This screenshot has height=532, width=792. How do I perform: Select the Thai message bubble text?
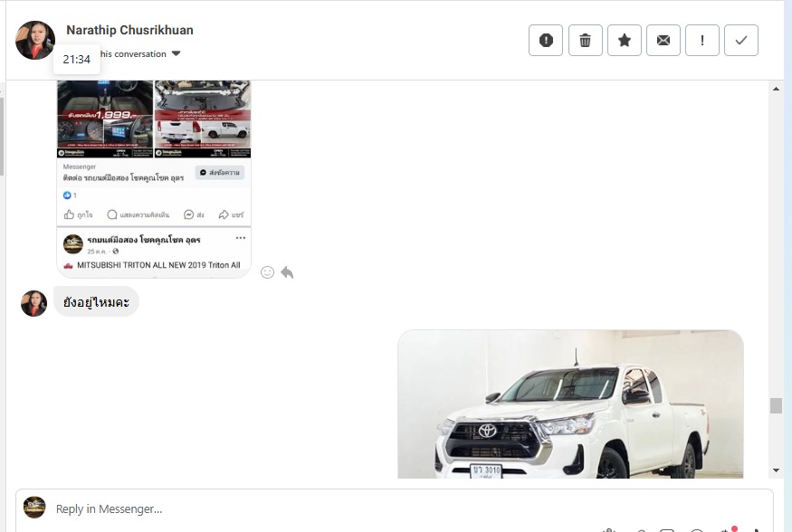96,302
